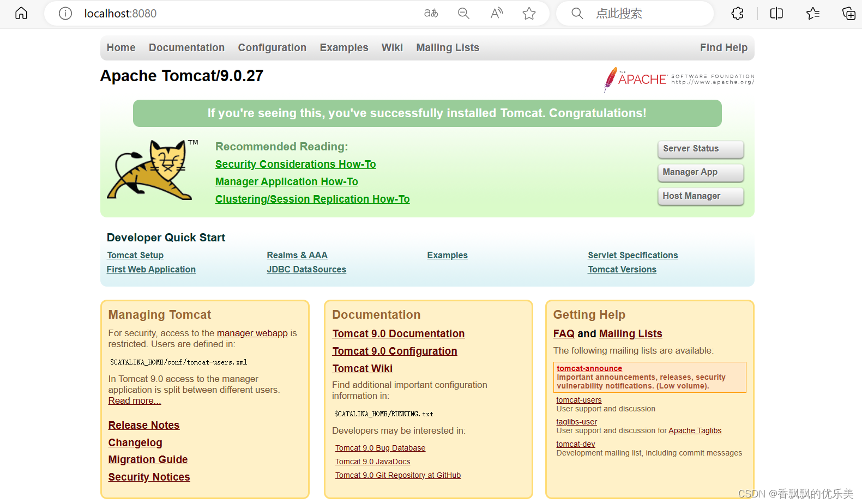
Task: Open Clustering/Session Replication How-To link
Action: 312,199
